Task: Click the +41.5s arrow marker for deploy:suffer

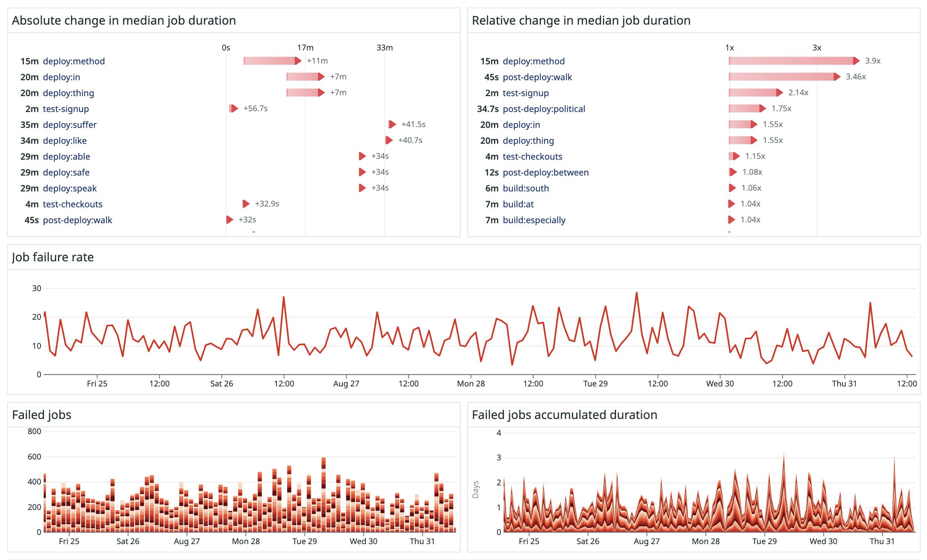Action: 392,124
